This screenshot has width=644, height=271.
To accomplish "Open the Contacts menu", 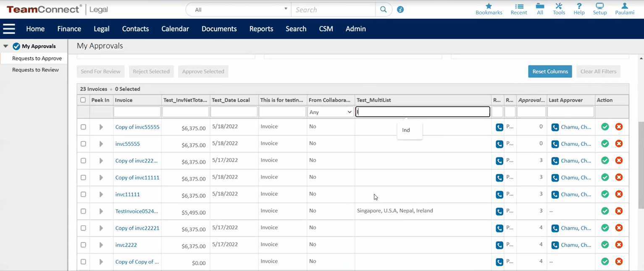I will pyautogui.click(x=135, y=29).
